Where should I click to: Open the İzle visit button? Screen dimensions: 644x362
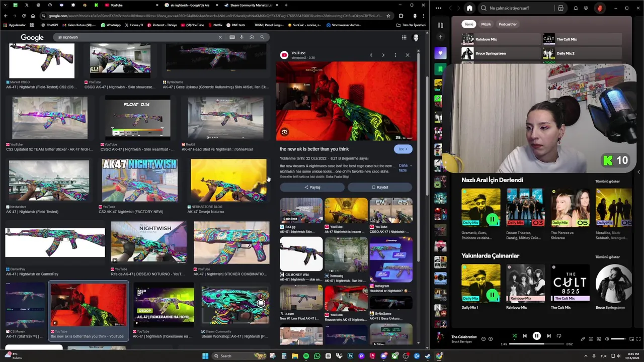tap(403, 149)
